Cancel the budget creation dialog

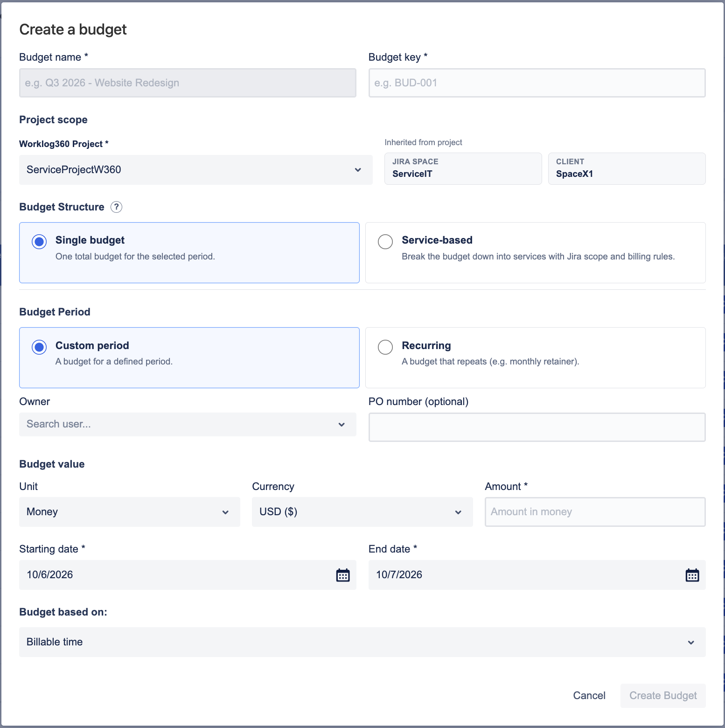point(589,695)
